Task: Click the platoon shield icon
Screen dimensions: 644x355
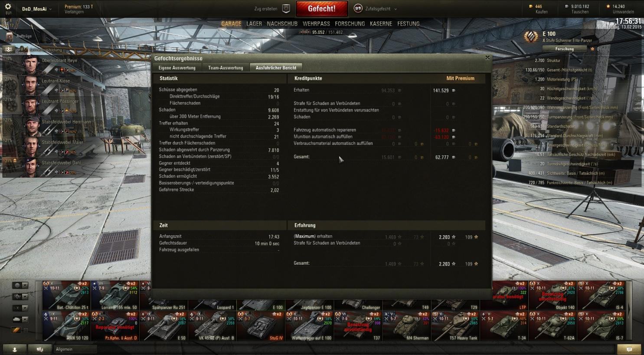Action: [286, 9]
